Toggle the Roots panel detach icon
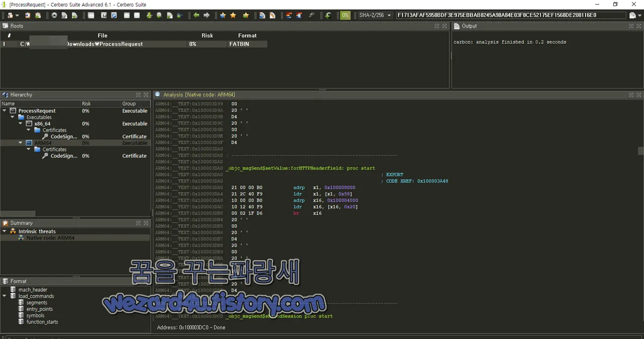 point(437,26)
